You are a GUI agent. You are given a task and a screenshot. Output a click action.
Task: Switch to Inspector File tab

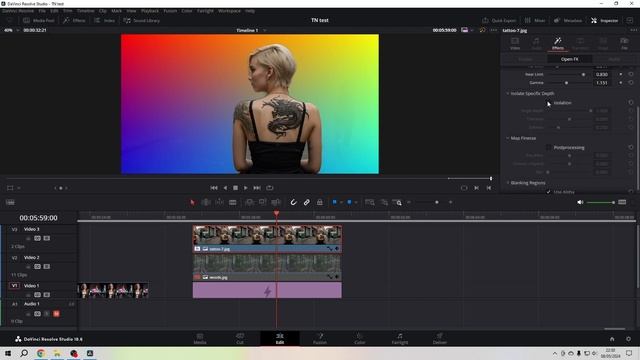[x=624, y=43]
